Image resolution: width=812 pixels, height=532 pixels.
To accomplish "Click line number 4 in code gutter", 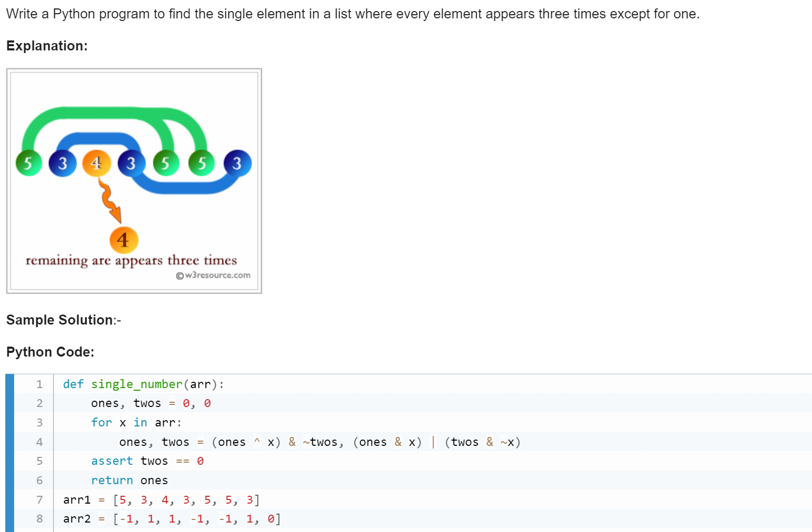I will pyautogui.click(x=39, y=442).
